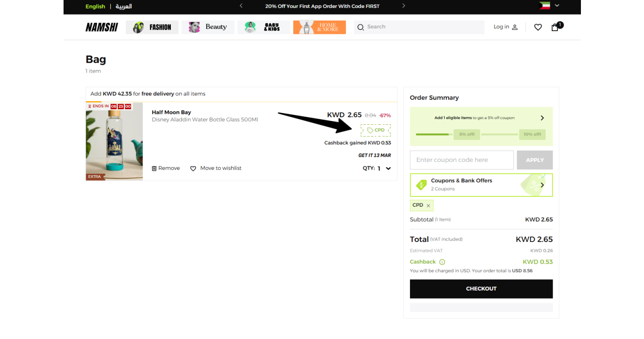The image size is (644, 339).
Task: Remove the CPD coupon with the x icon
Action: click(428, 206)
